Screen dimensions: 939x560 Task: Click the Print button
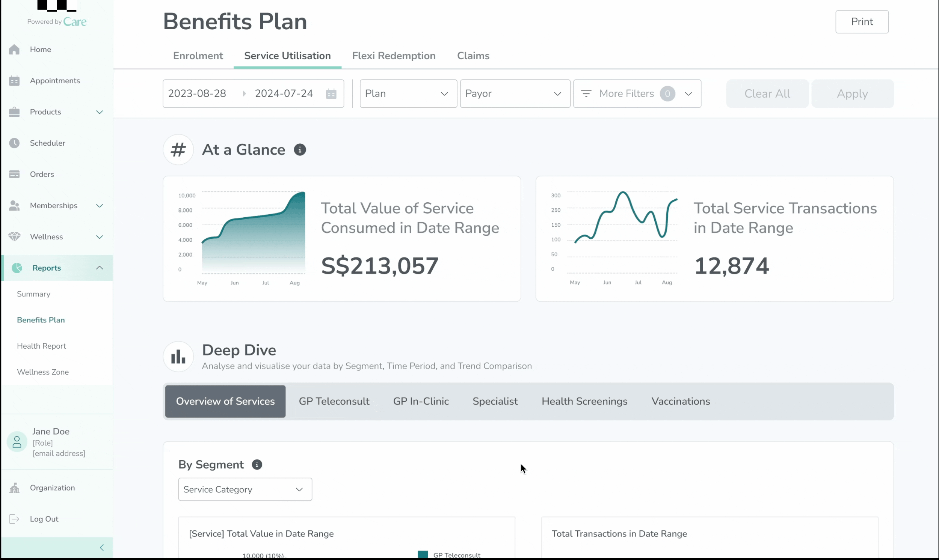(x=862, y=22)
